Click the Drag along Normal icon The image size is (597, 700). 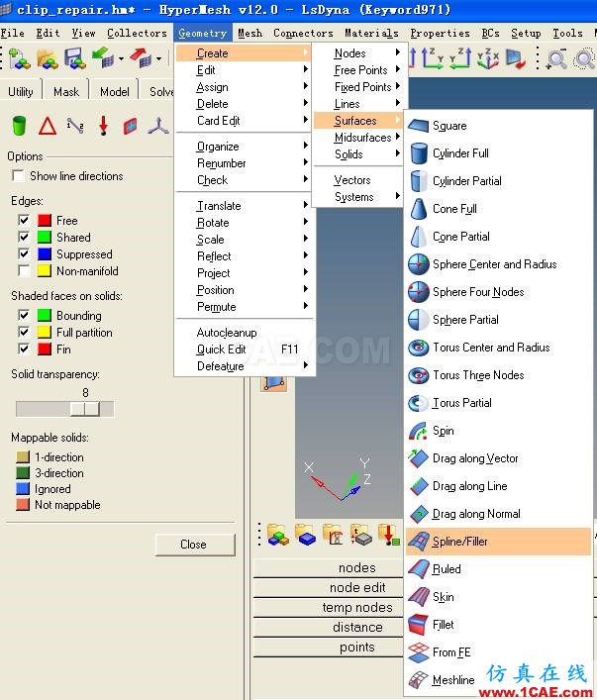point(419,514)
